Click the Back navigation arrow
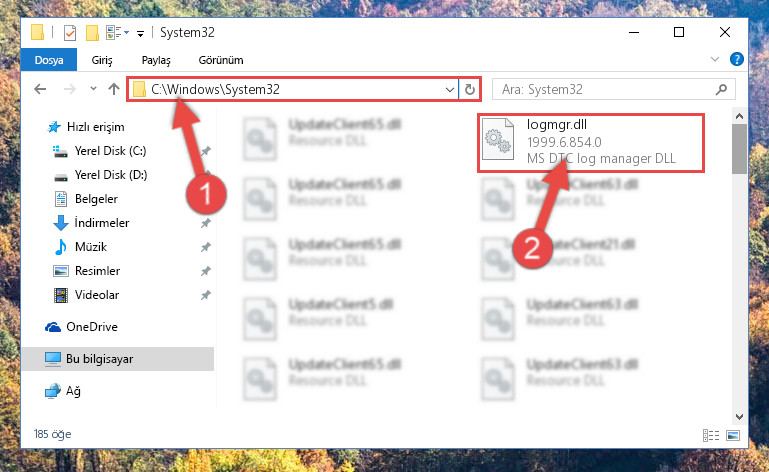Screen dimensions: 769x472 (x=40, y=89)
